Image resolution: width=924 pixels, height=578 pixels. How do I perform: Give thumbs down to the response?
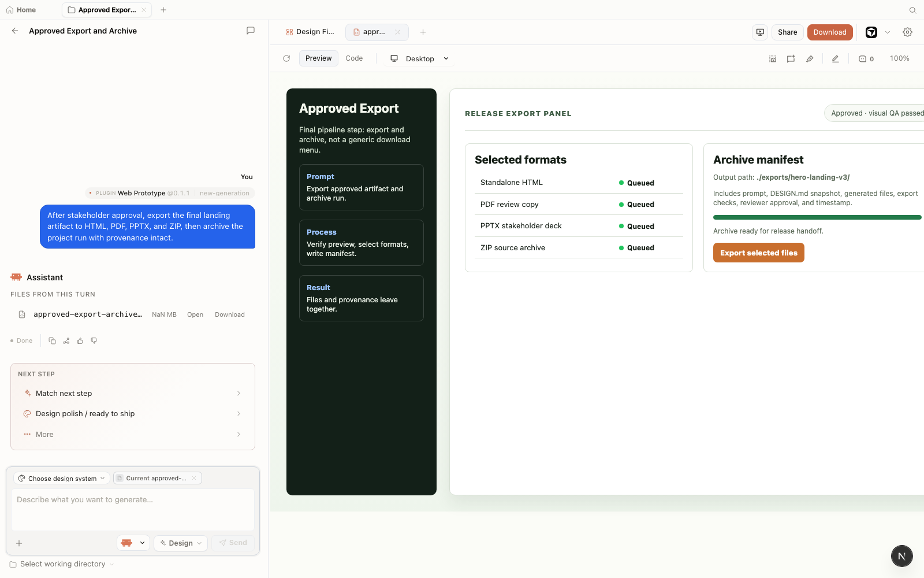coord(94,340)
